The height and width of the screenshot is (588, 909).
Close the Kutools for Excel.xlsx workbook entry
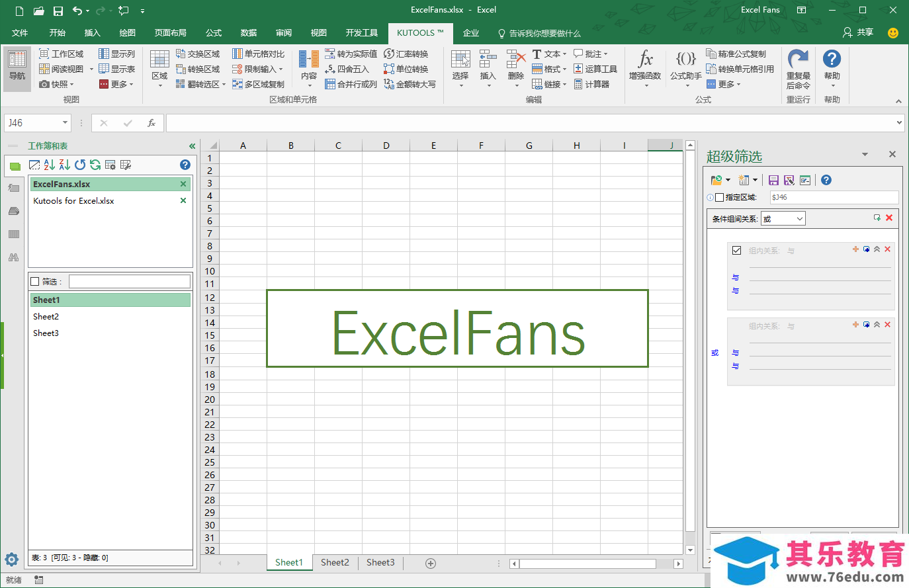183,200
